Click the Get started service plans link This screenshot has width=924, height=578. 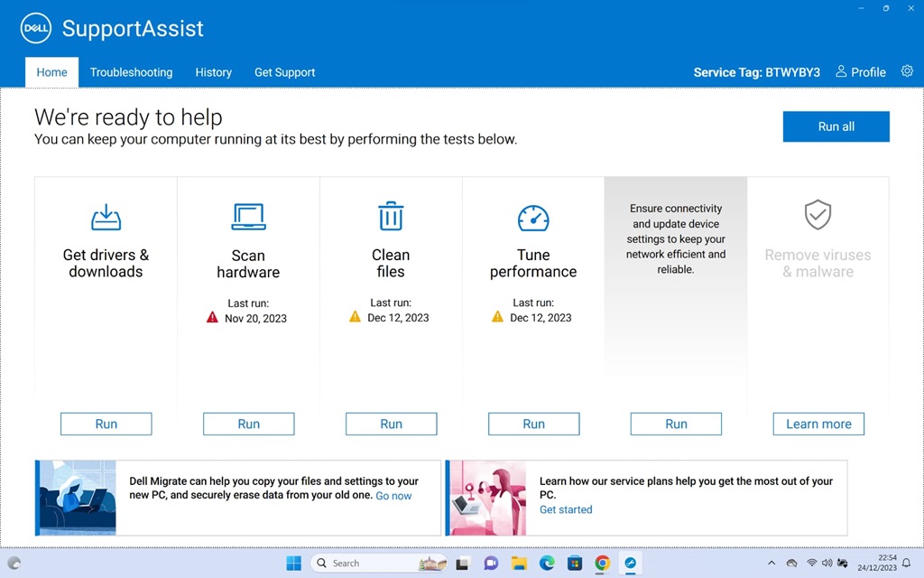tap(566, 509)
